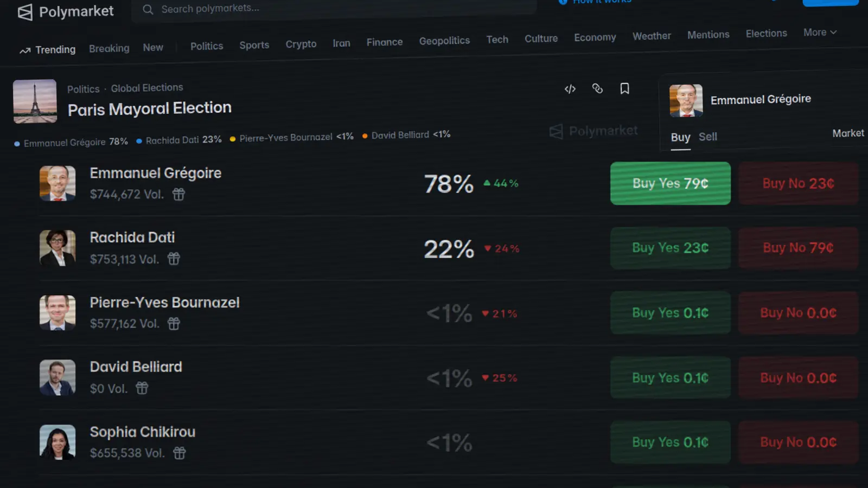Switch to the Breaking tab

(109, 48)
